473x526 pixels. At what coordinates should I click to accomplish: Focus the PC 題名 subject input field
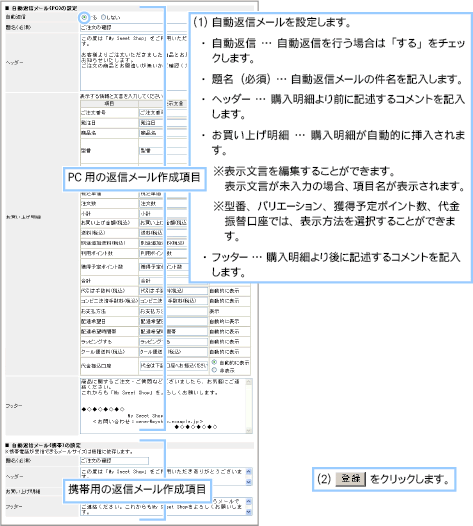tap(134, 27)
